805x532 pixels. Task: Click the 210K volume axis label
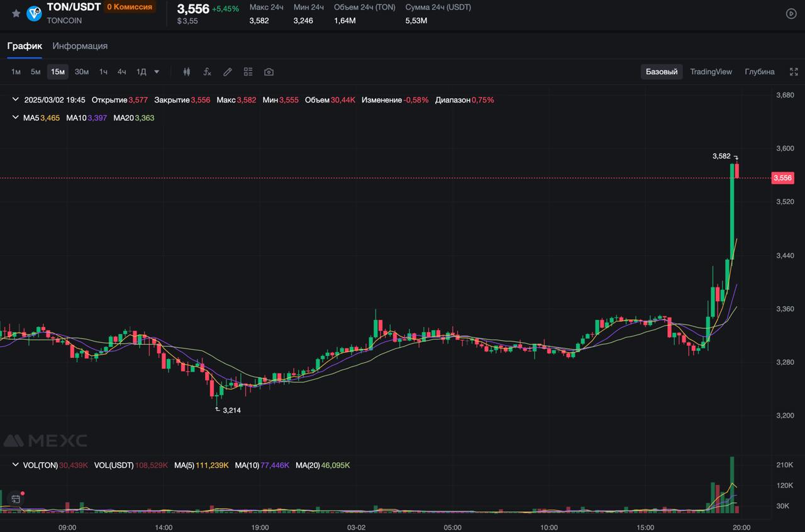click(x=785, y=465)
